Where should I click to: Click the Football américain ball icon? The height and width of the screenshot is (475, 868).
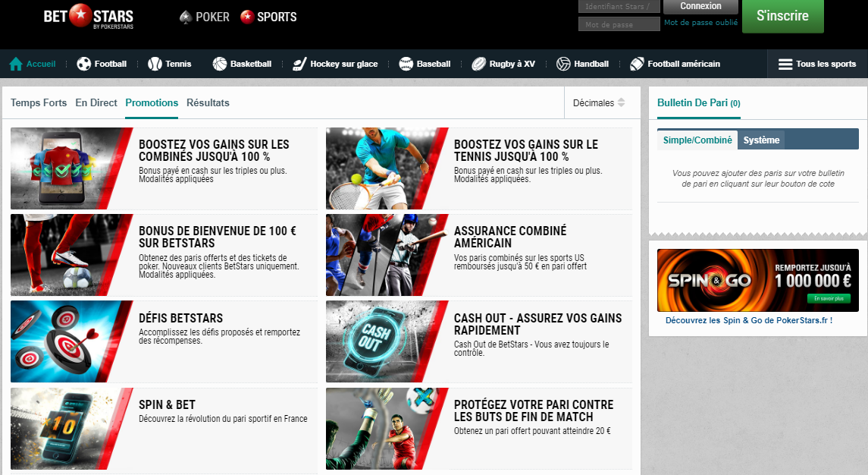[x=637, y=64]
